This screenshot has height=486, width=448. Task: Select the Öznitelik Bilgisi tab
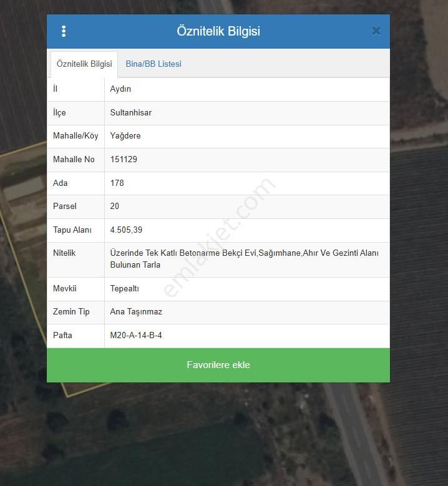(x=84, y=64)
